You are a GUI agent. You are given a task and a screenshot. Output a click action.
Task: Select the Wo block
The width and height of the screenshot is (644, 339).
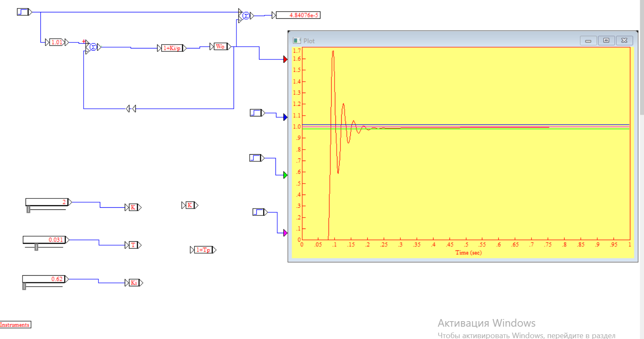220,46
